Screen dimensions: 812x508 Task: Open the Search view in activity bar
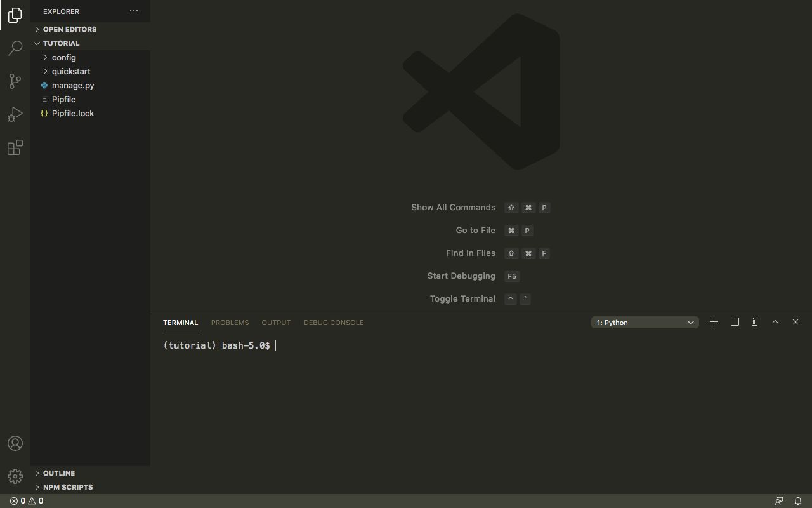coord(15,48)
